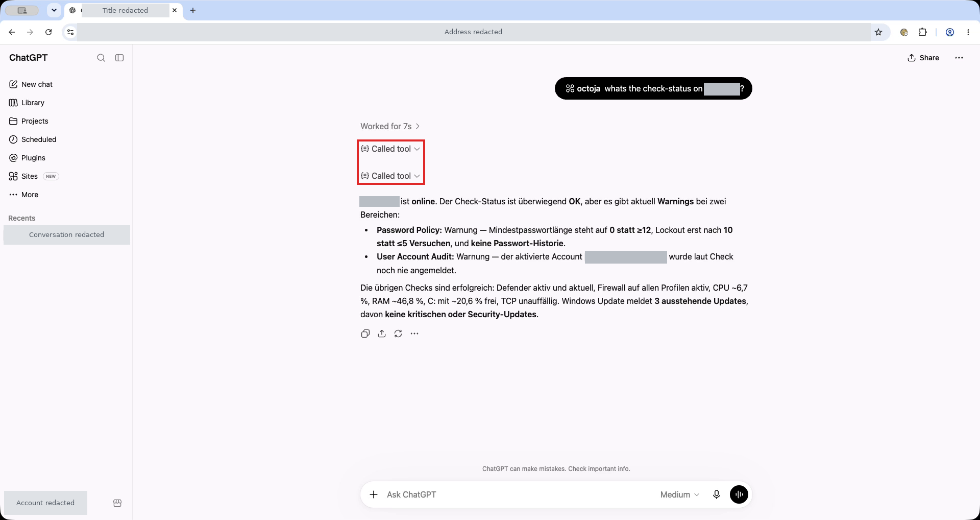980x520 pixels.
Task: Start a New chat
Action: click(x=31, y=84)
